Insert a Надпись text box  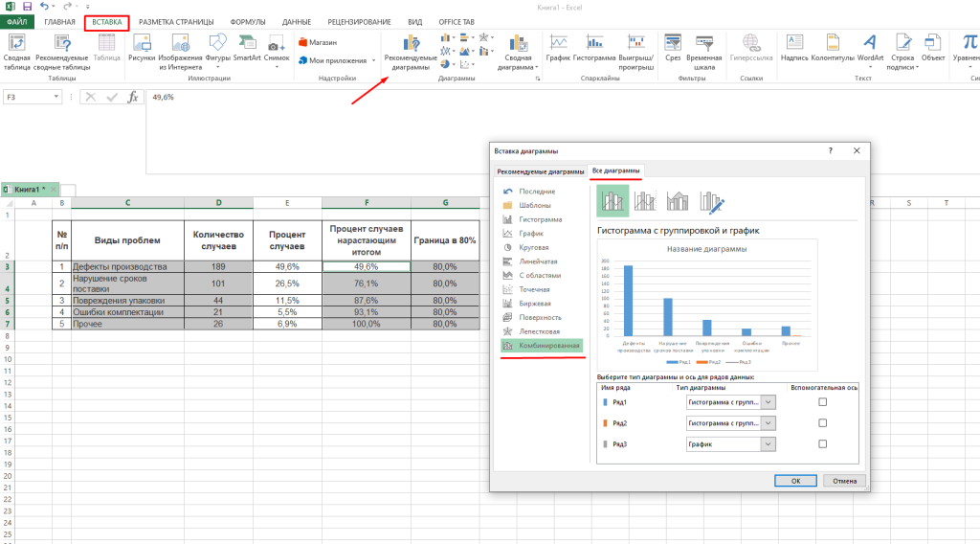(794, 48)
